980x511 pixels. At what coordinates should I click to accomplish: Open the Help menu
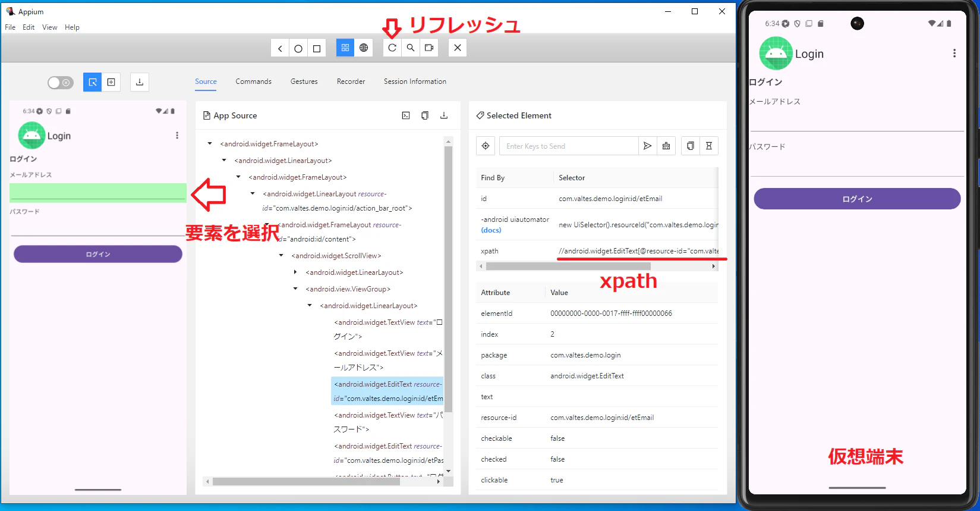(72, 27)
